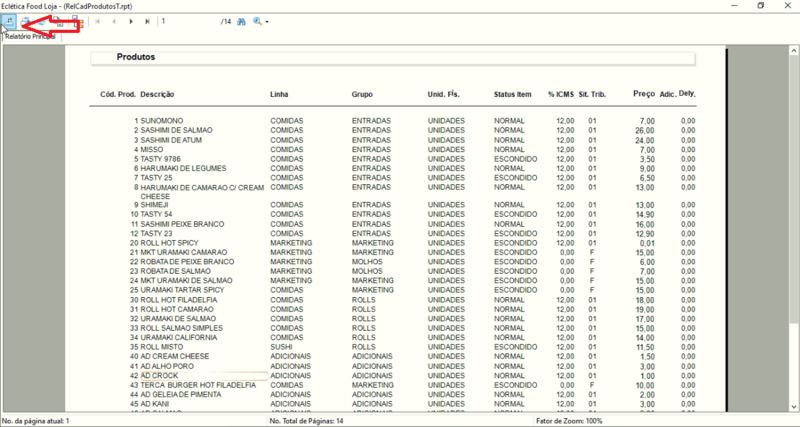800x427 pixels.
Task: Restore the window using the title bar button
Action: [x=761, y=6]
